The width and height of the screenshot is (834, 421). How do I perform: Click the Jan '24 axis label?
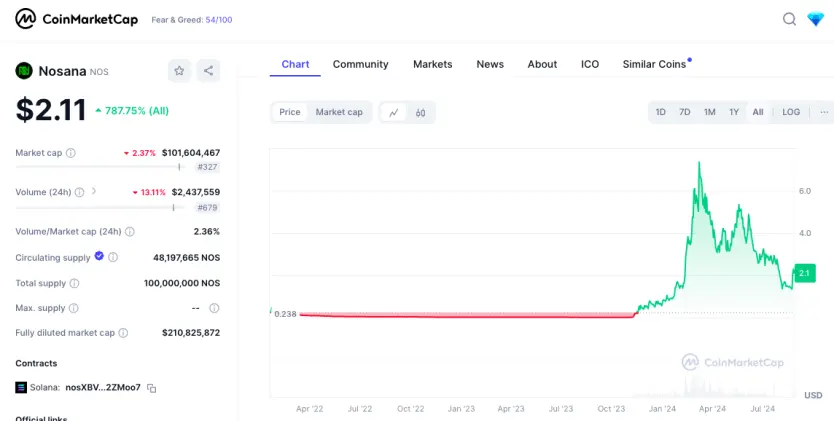(x=662, y=409)
